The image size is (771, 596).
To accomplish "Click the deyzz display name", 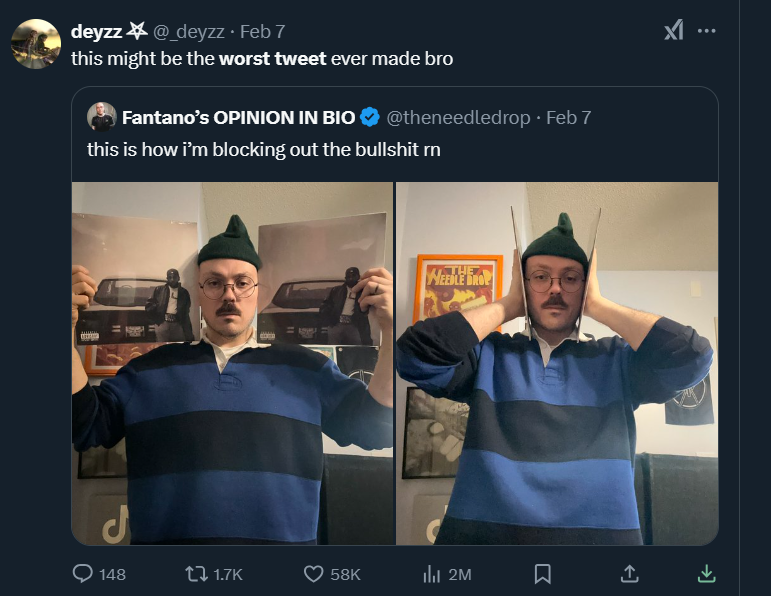I will pos(96,31).
